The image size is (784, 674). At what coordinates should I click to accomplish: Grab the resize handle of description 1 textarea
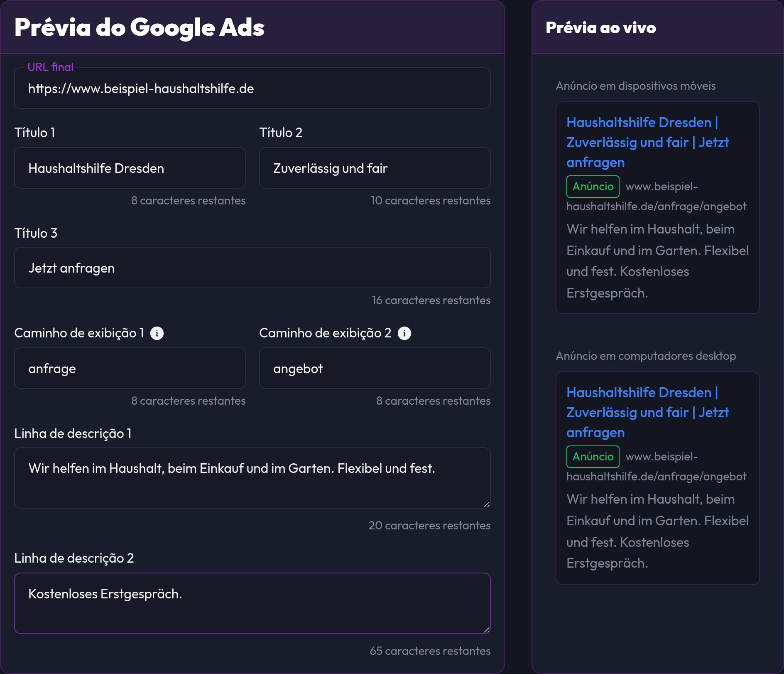click(487, 504)
